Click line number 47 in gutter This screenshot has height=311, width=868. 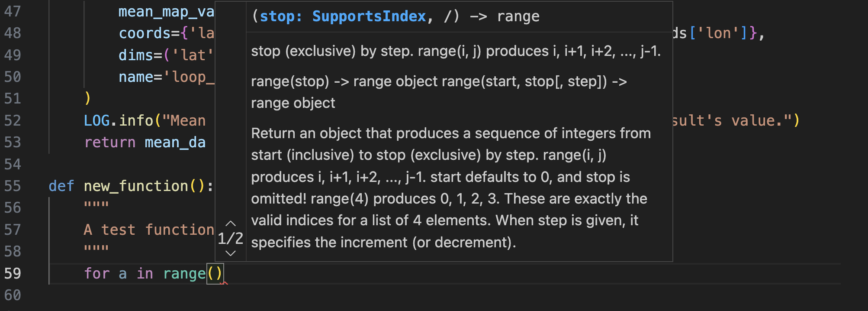[x=13, y=11]
